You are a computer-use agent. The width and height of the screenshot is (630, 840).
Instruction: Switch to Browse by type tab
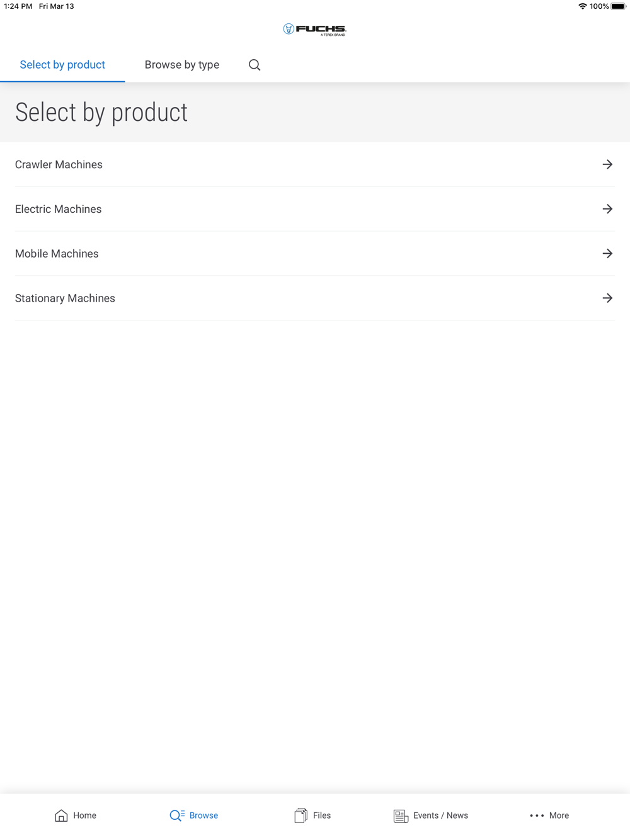click(182, 65)
